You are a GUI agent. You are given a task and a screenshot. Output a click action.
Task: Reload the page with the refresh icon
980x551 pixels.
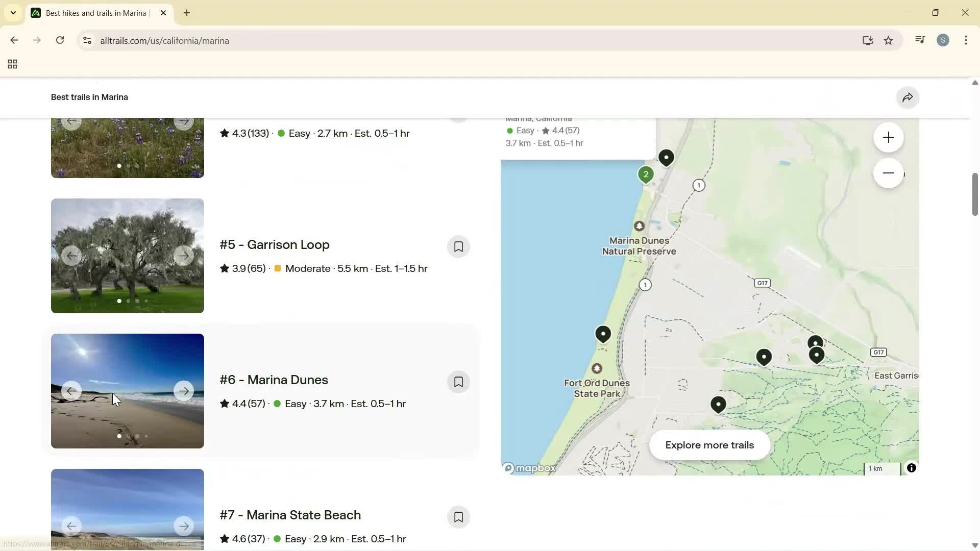(x=60, y=40)
